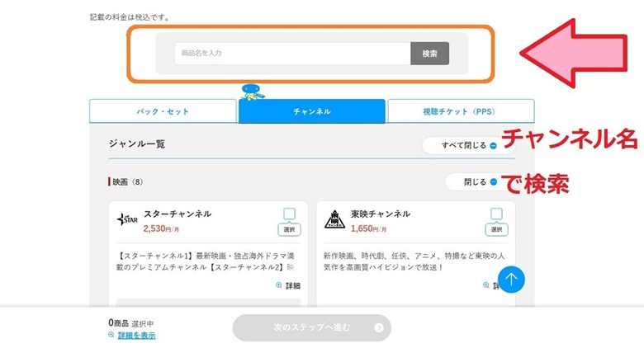Open the 詳細を表示 link for selected items
The width and height of the screenshot is (644, 348).
[136, 336]
